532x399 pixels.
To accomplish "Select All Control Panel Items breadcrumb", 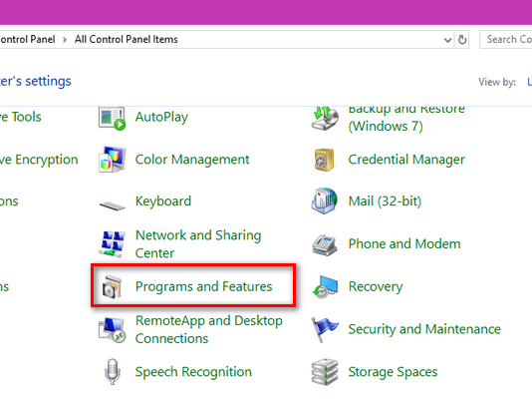I will [127, 39].
